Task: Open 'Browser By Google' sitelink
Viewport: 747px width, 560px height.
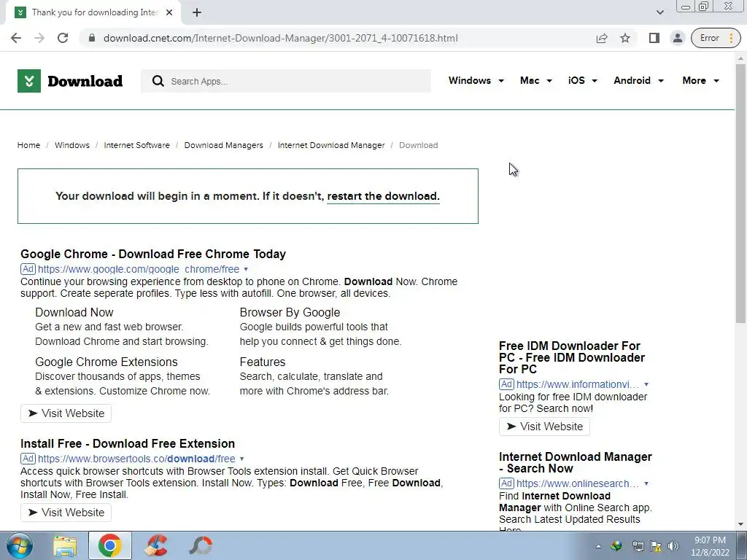Action: (x=290, y=312)
